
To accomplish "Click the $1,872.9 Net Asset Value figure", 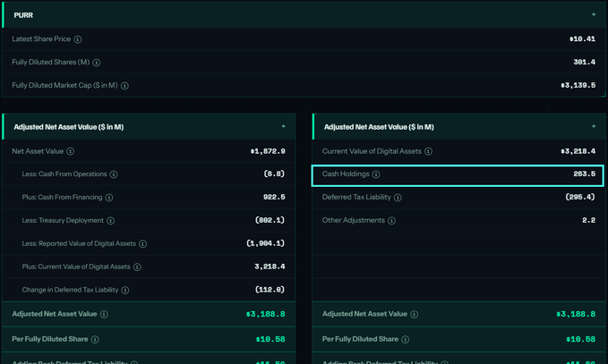I will pyautogui.click(x=268, y=151).
